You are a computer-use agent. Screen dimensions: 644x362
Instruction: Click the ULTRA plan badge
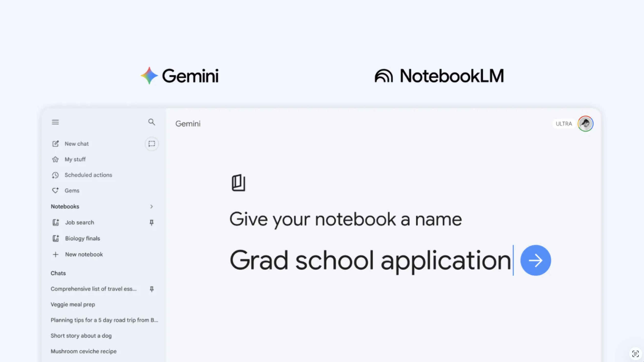pyautogui.click(x=564, y=124)
